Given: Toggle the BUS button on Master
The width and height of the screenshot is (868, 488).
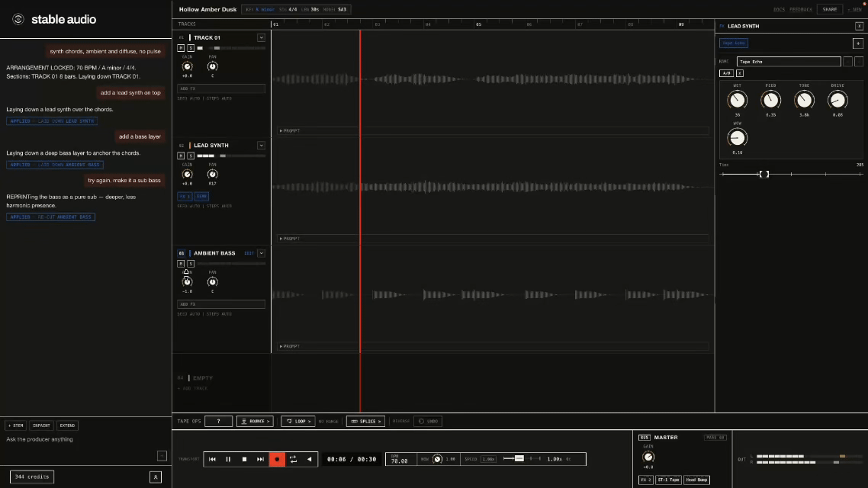Looking at the screenshot, I should [644, 438].
